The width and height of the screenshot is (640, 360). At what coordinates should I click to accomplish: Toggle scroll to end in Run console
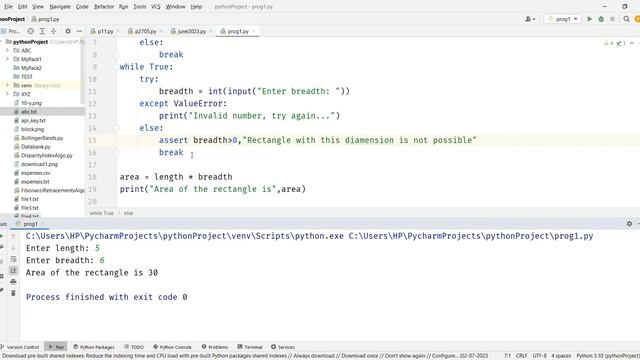coord(13,270)
